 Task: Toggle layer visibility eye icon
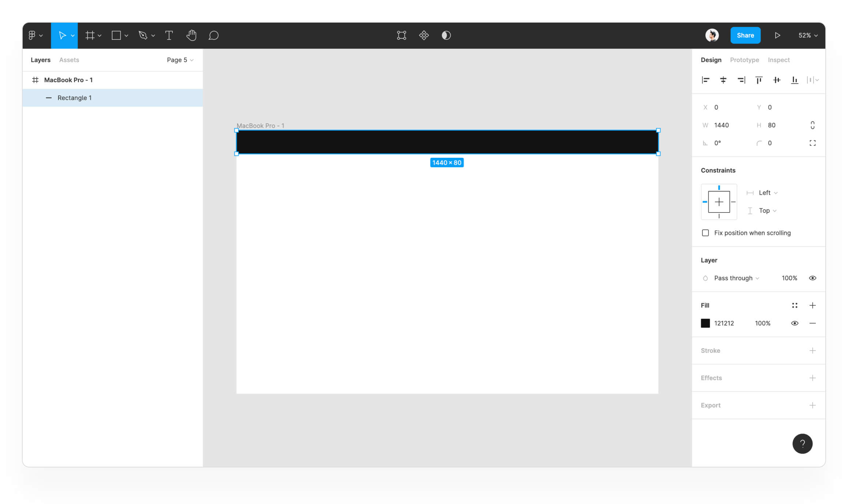tap(812, 278)
